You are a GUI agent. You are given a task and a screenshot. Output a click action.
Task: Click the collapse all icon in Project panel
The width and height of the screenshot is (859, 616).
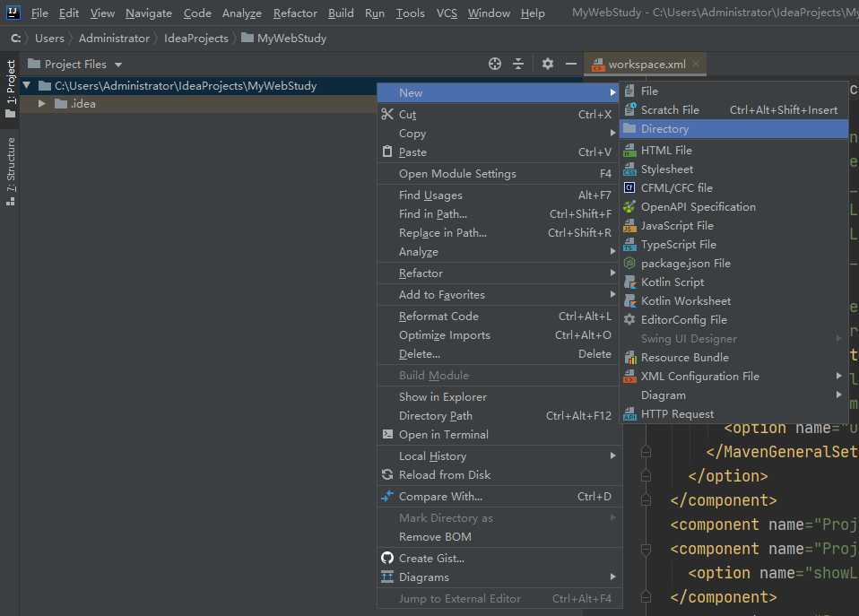pos(518,64)
